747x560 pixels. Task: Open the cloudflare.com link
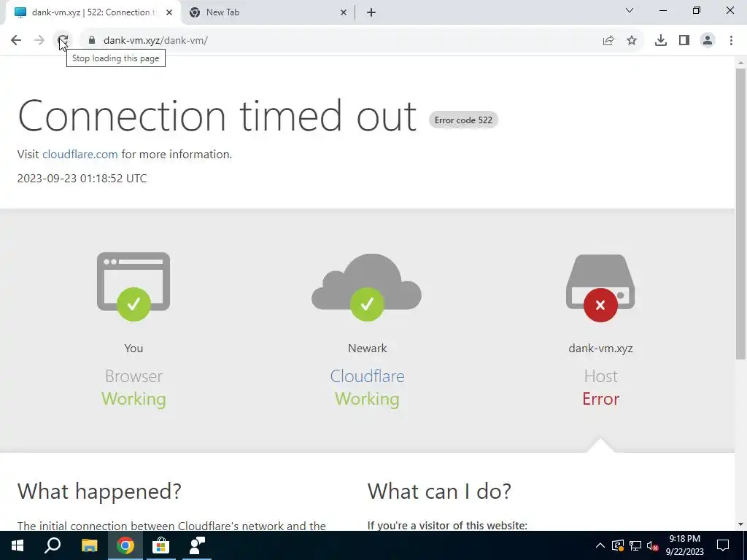pos(80,155)
